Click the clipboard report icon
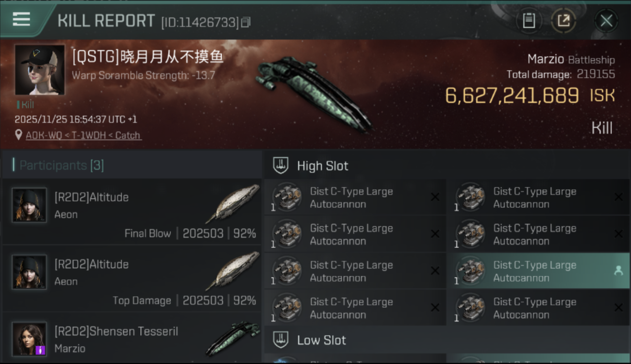The image size is (631, 364). click(x=529, y=20)
